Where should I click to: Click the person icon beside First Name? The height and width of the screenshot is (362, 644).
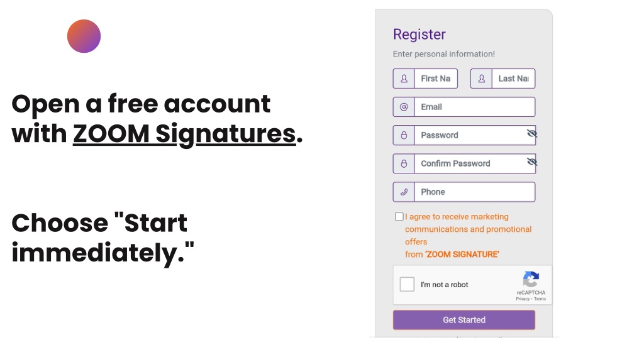point(404,79)
